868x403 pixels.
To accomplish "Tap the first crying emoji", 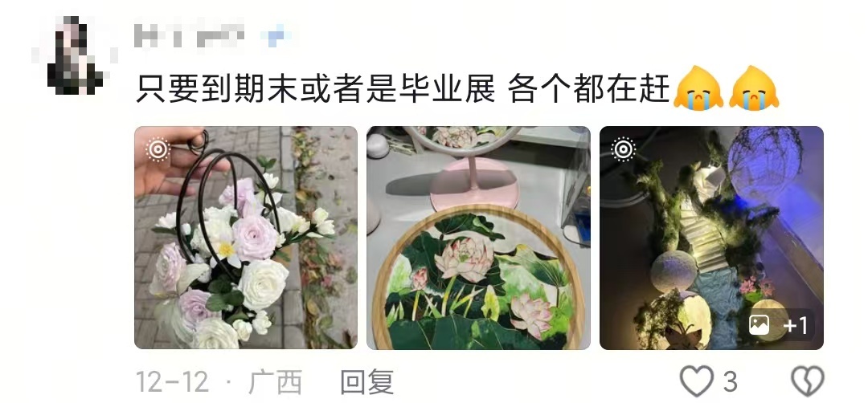I will [698, 88].
